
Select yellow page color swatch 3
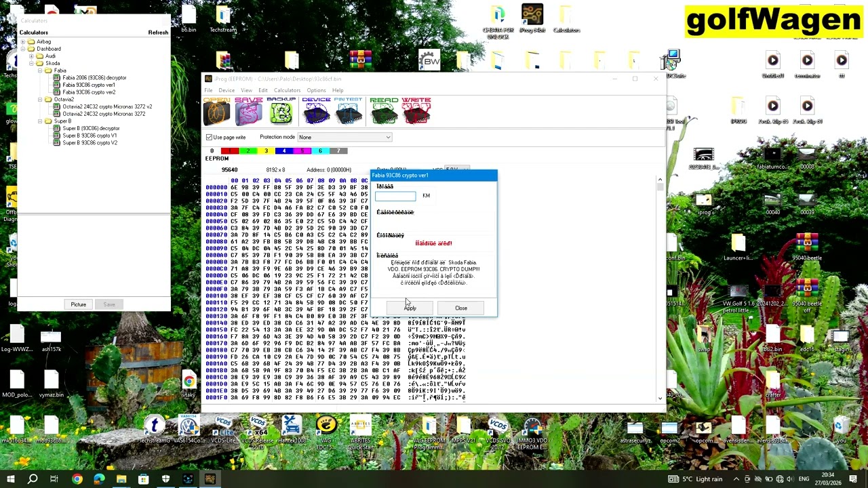pyautogui.click(x=266, y=151)
